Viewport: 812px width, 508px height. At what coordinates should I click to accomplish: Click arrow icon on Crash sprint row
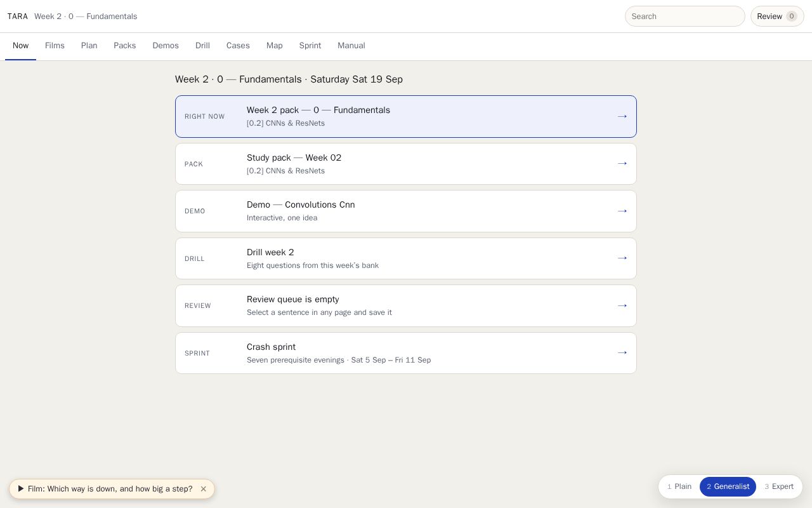click(622, 353)
